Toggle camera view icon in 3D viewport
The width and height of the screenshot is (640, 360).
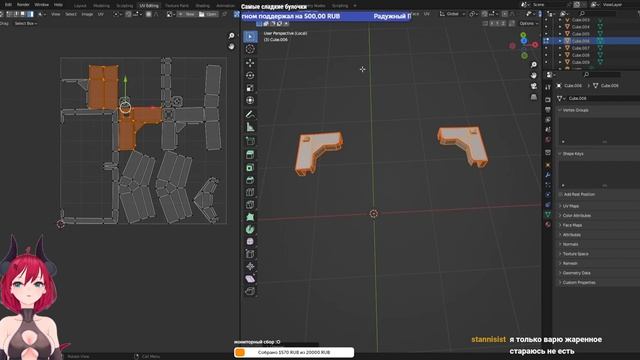tap(533, 86)
